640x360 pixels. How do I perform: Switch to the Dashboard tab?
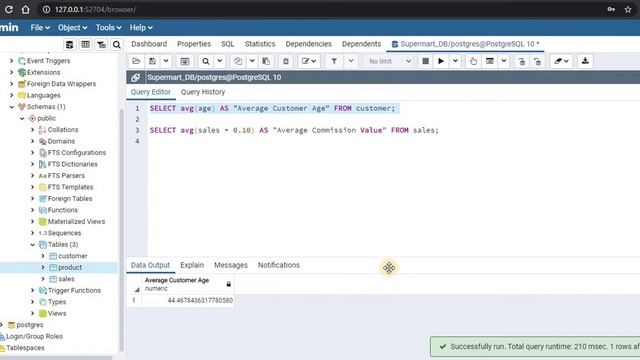pos(149,44)
